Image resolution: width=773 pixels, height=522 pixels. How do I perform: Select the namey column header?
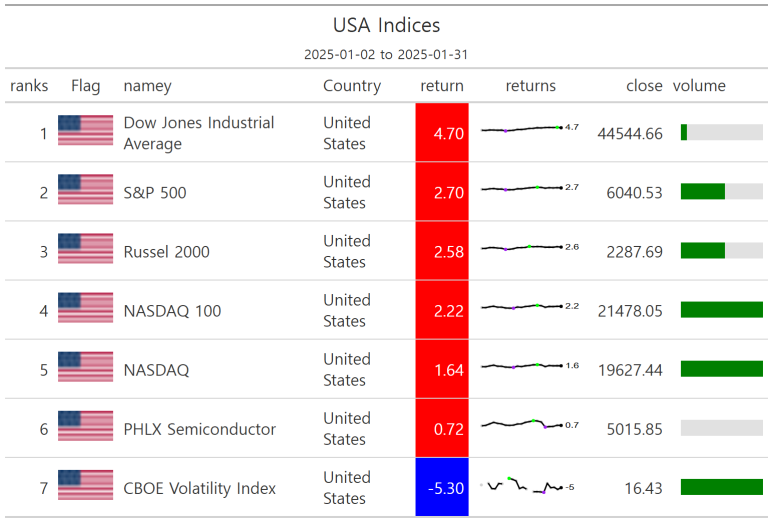[147, 86]
